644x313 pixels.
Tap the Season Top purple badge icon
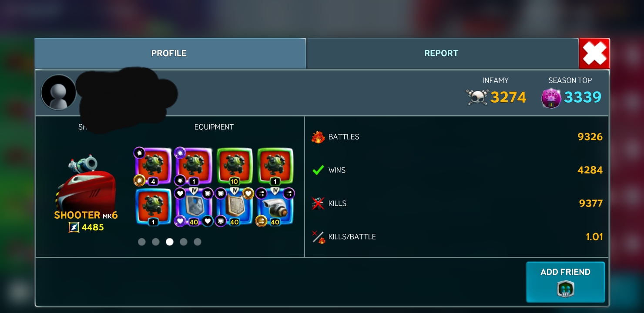(551, 98)
